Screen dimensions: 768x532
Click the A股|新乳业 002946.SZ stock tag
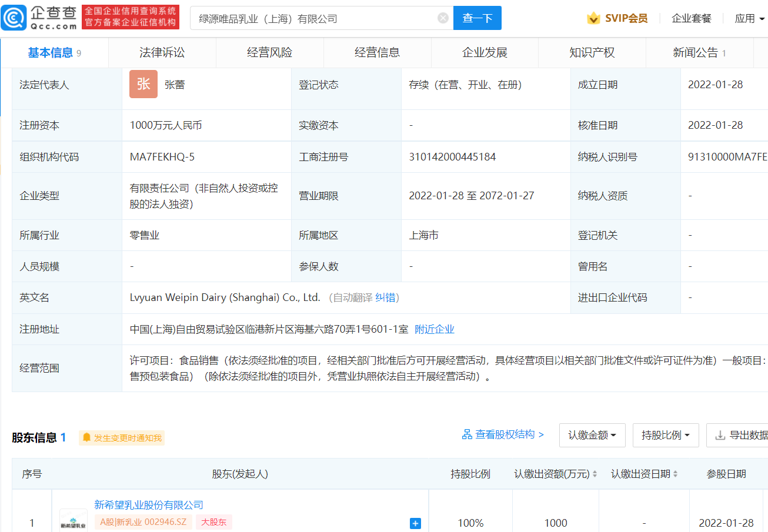[x=143, y=522]
